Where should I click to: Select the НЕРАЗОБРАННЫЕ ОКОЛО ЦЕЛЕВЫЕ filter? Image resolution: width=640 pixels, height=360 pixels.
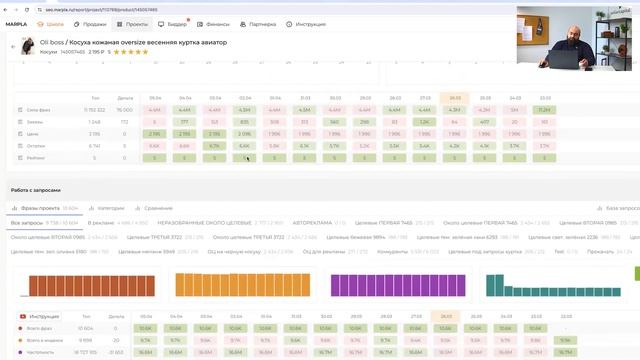220,223
